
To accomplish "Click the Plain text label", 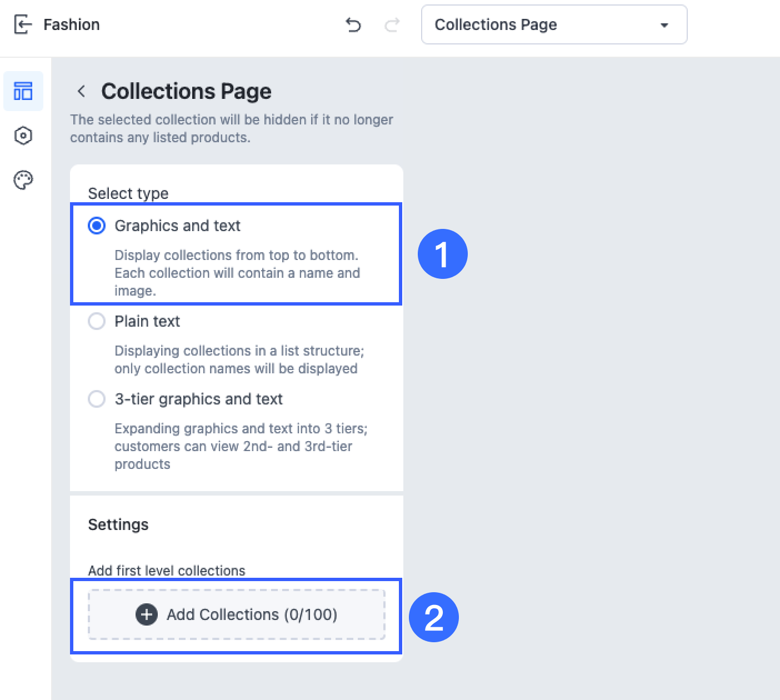I will 147,321.
